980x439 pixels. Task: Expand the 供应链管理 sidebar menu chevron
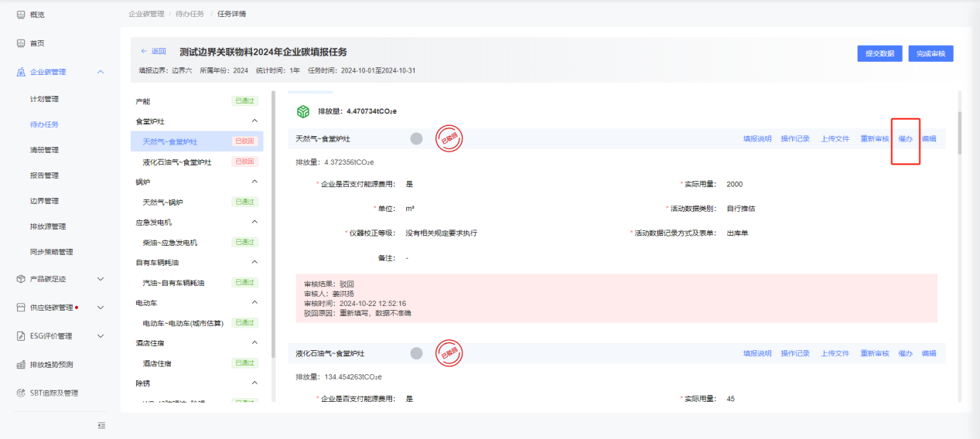[101, 308]
